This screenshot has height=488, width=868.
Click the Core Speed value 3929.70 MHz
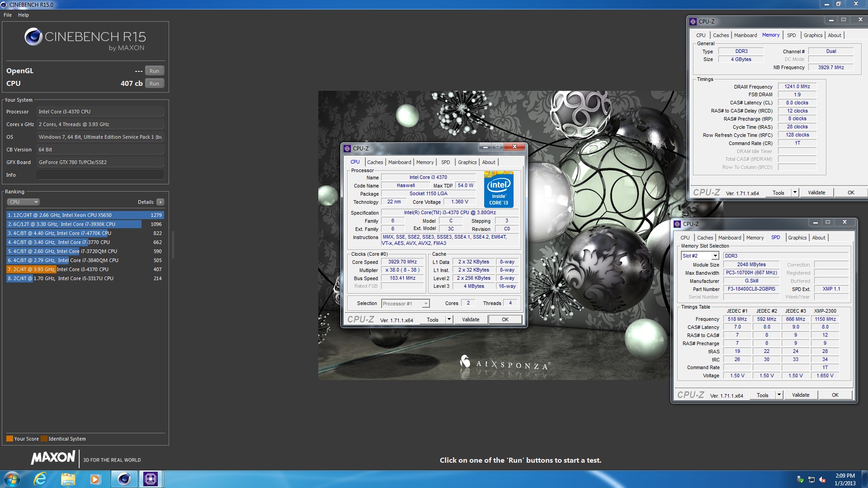click(402, 262)
